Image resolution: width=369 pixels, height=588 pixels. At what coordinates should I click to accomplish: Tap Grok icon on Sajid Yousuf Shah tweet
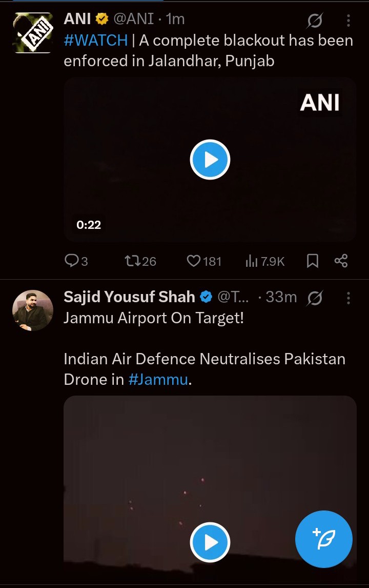click(x=315, y=298)
